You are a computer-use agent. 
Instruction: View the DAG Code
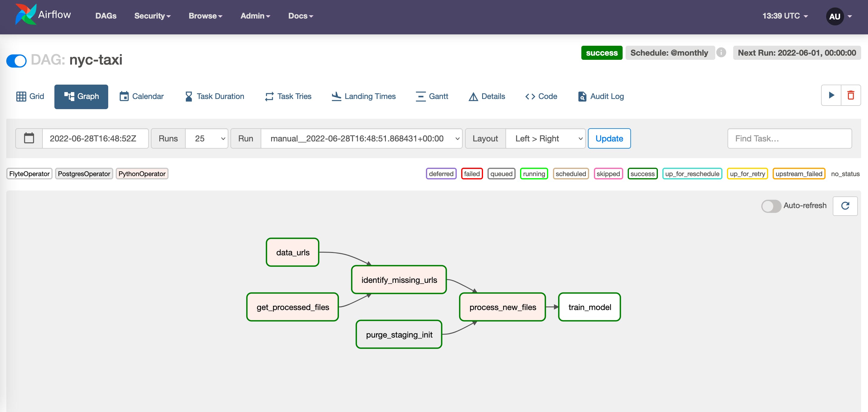(541, 97)
